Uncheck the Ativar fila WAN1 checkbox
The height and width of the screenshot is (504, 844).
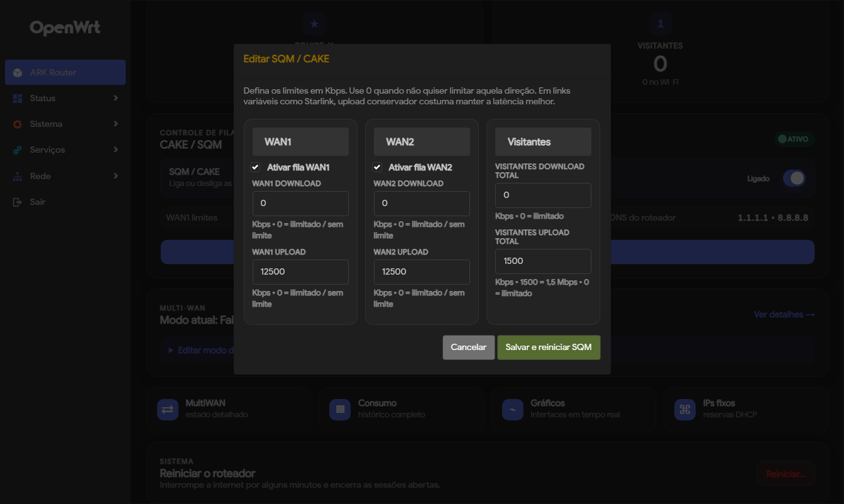[x=255, y=167]
